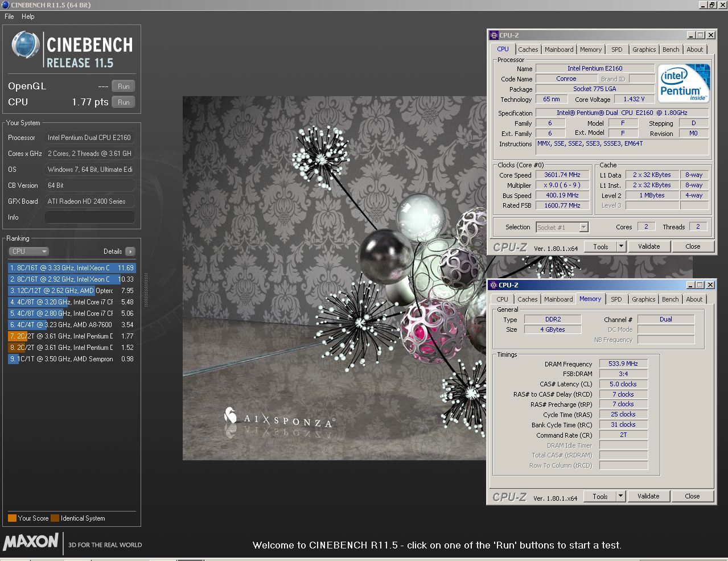Minimize the Cinebench main window
The image size is (728, 561).
703,5
